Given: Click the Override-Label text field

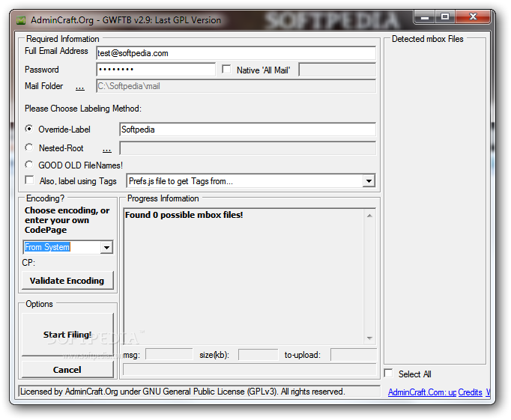Looking at the screenshot, I should pyautogui.click(x=247, y=130).
